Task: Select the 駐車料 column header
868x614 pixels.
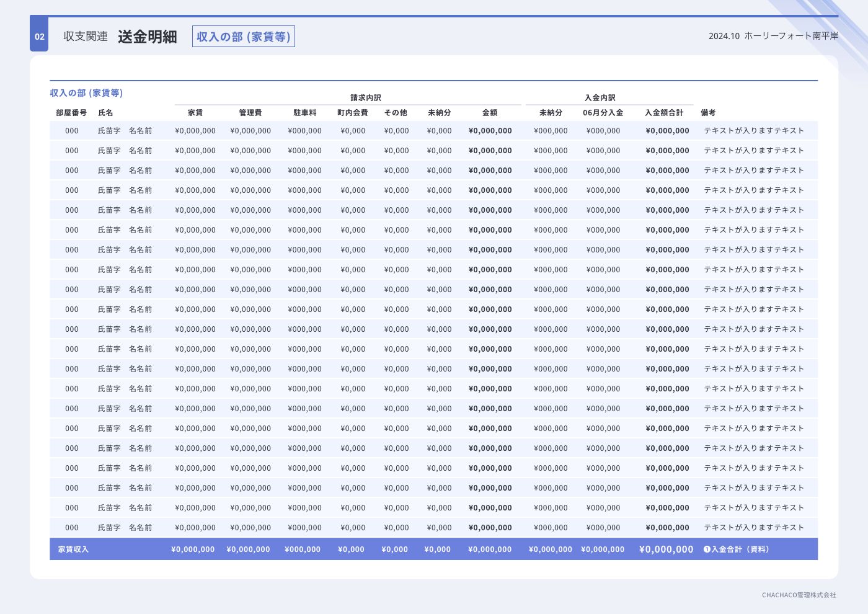Action: tap(304, 113)
